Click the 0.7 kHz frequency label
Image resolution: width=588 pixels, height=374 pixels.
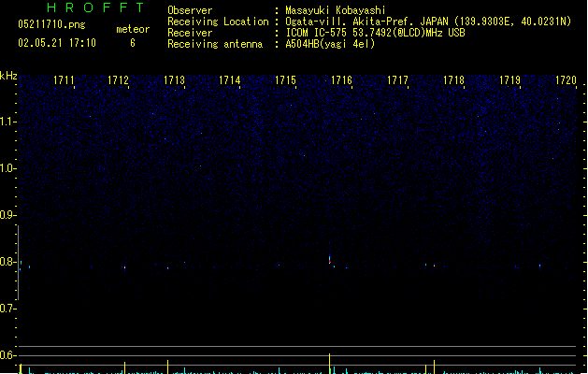click(x=7, y=309)
